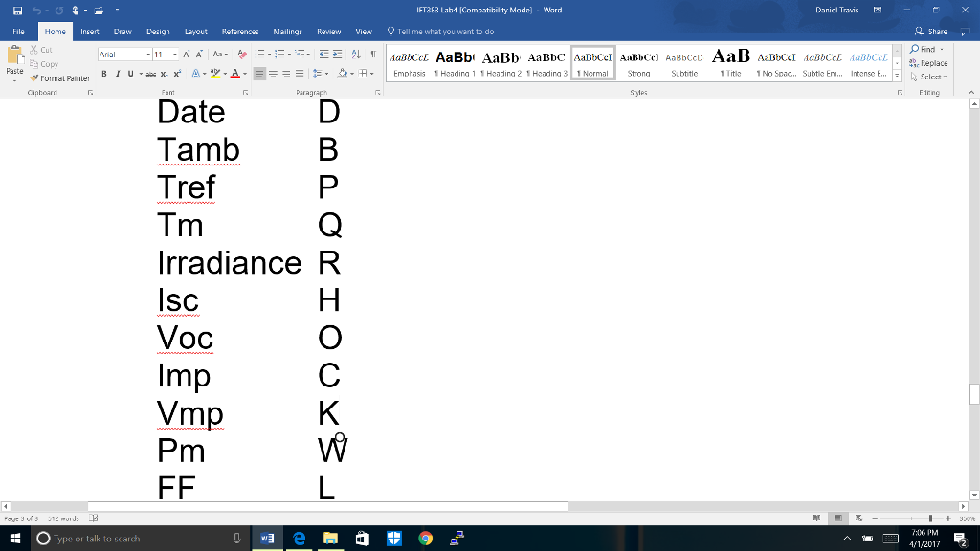Click the Grow Font size icon
The height and width of the screenshot is (551, 980).
185,55
